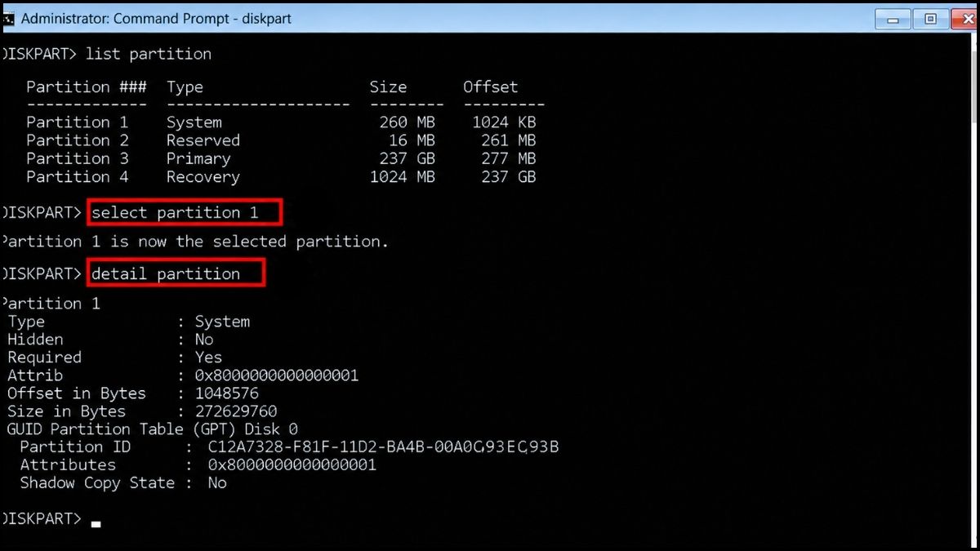This screenshot has width=980, height=551.
Task: Click the '237 GB' size value for Partition 3
Action: point(407,158)
